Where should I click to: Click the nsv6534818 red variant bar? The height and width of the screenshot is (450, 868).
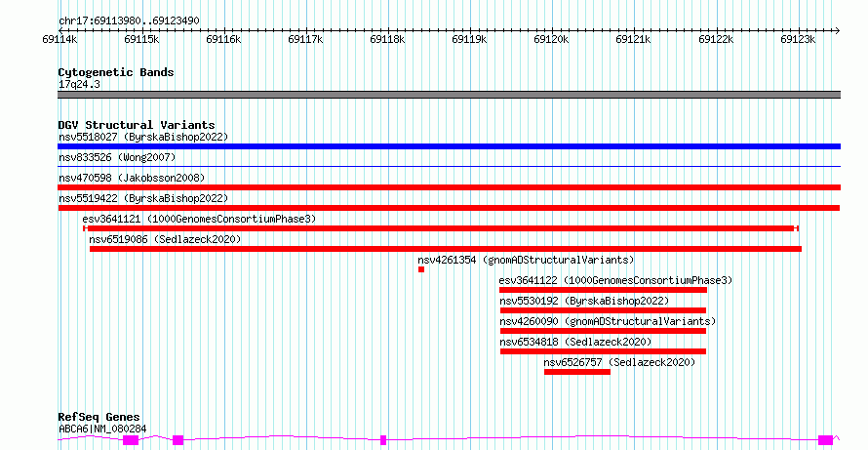click(604, 351)
